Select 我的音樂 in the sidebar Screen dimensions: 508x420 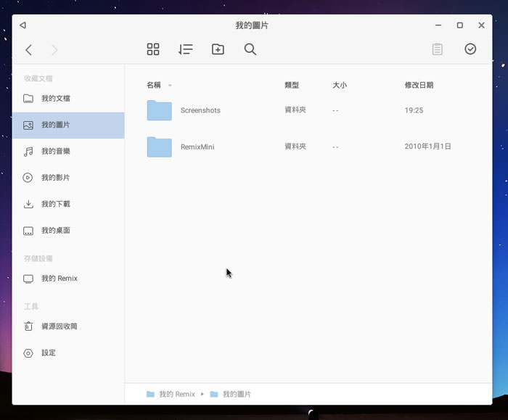pos(55,152)
